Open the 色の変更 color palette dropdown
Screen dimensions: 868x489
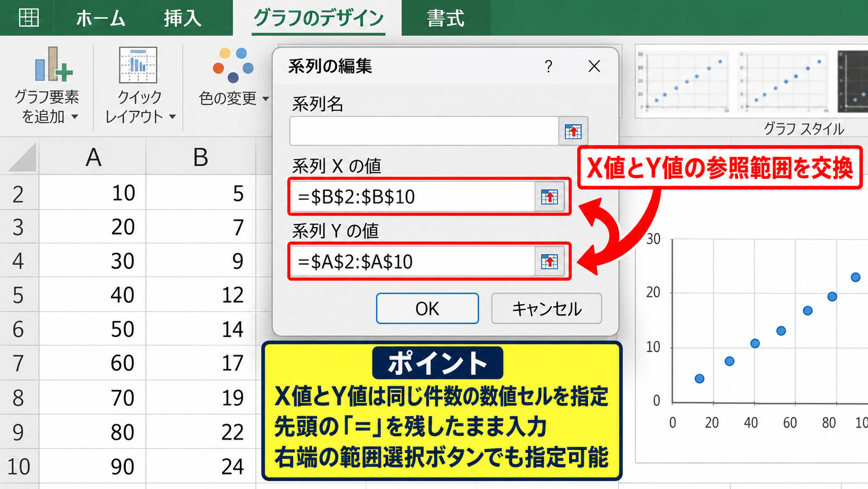pos(234,76)
